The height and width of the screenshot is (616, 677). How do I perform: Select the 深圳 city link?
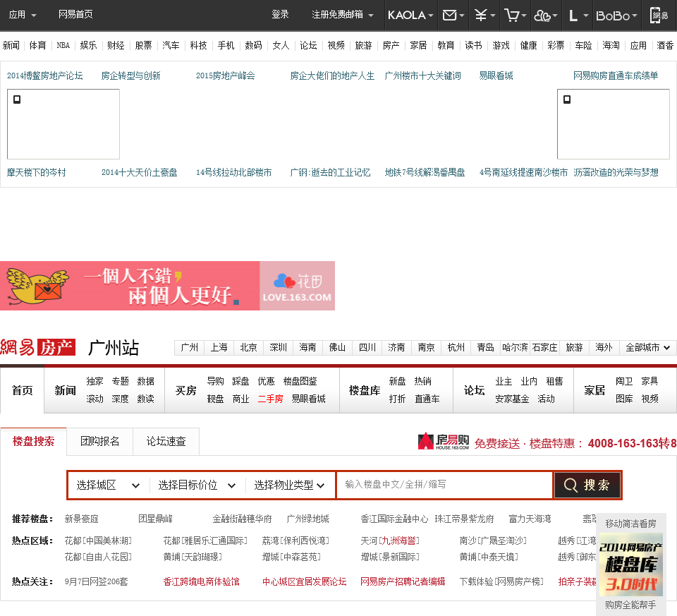coord(278,347)
